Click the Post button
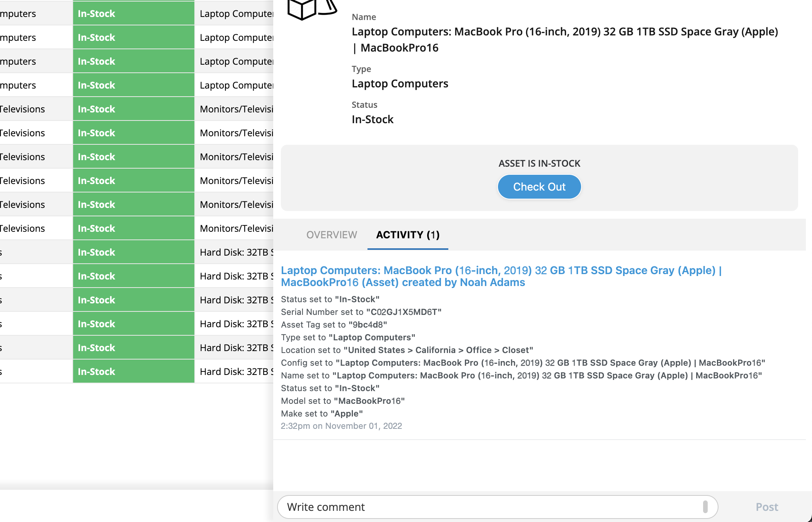Image resolution: width=812 pixels, height=522 pixels. click(x=766, y=507)
